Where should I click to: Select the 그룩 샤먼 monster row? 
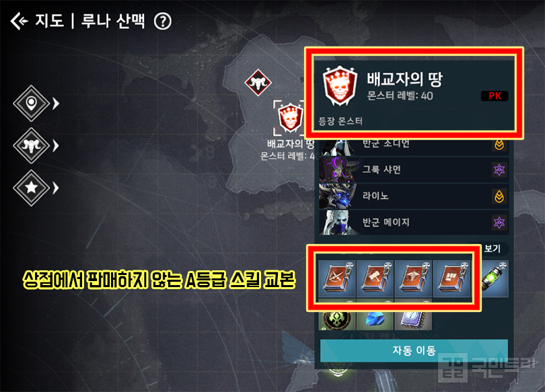point(414,170)
